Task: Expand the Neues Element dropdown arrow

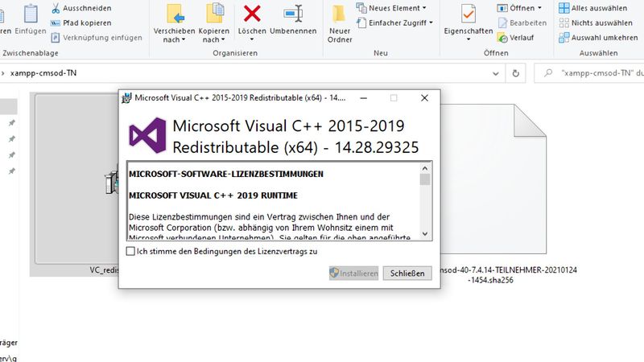Action: point(424,8)
